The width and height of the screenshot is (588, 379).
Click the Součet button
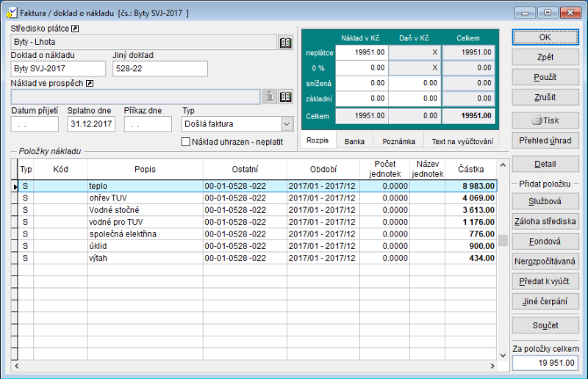point(545,325)
